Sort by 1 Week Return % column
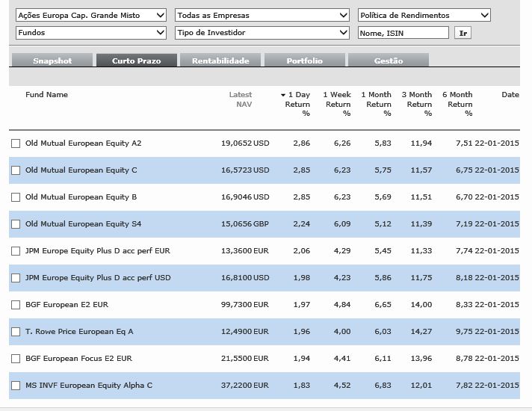532x411 pixels. click(x=337, y=104)
